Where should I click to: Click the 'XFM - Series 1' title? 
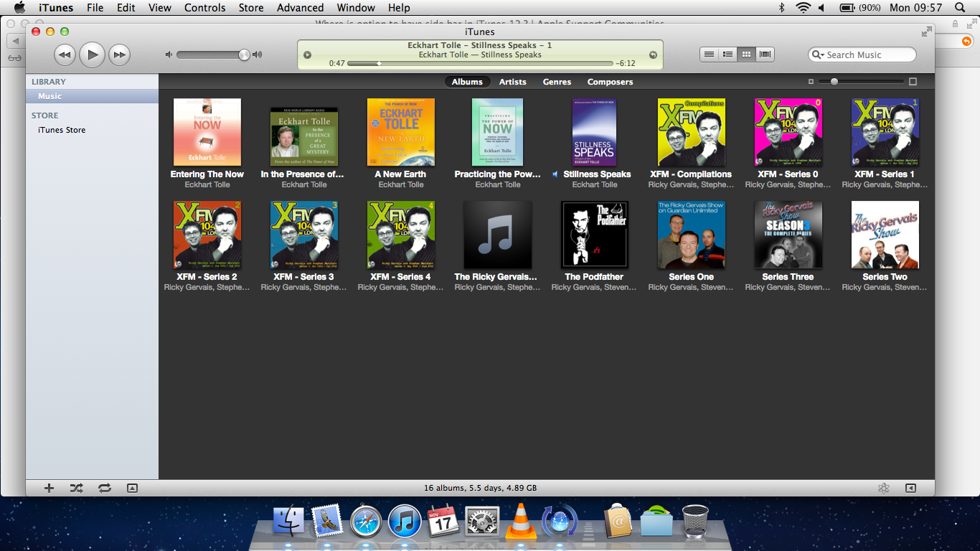[x=885, y=174]
